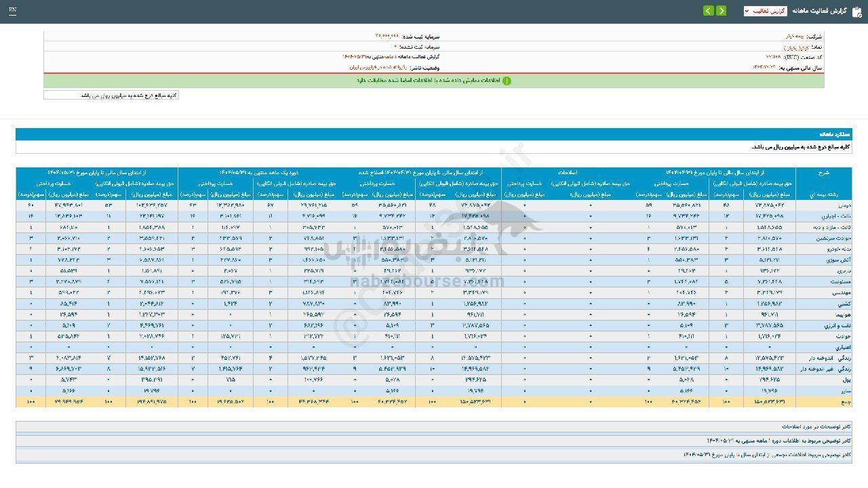This screenshot has height=488, width=868.
Task: Select the اعتباری row label
Action: pyautogui.click(x=840, y=346)
